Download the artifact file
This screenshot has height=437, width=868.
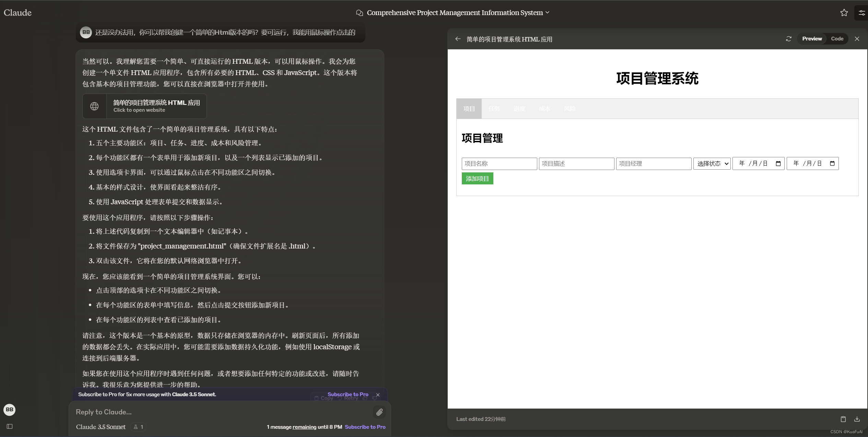pos(857,419)
